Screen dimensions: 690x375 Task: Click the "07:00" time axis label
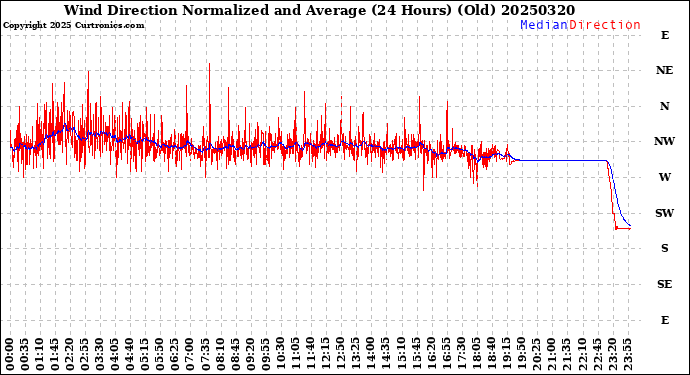pos(191,355)
